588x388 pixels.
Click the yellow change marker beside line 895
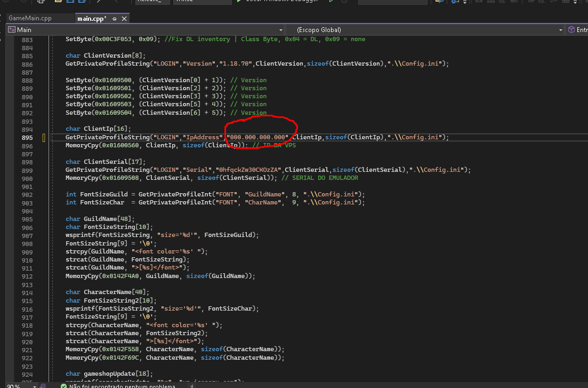[44, 138]
